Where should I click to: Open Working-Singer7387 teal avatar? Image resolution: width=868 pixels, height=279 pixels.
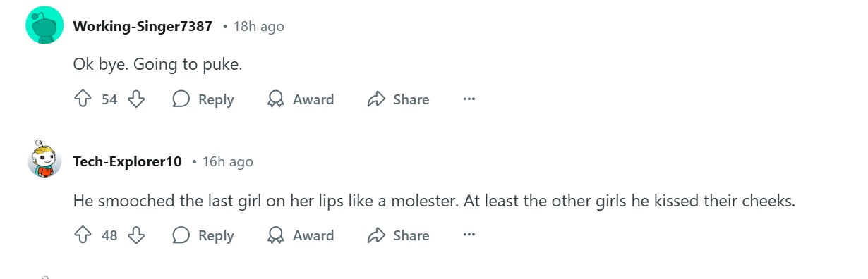[x=45, y=26]
